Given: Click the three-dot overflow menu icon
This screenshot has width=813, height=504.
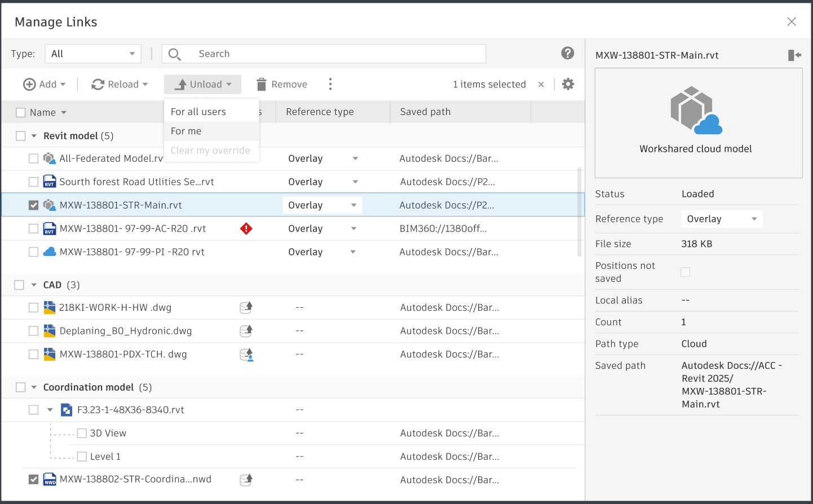Looking at the screenshot, I should point(330,83).
